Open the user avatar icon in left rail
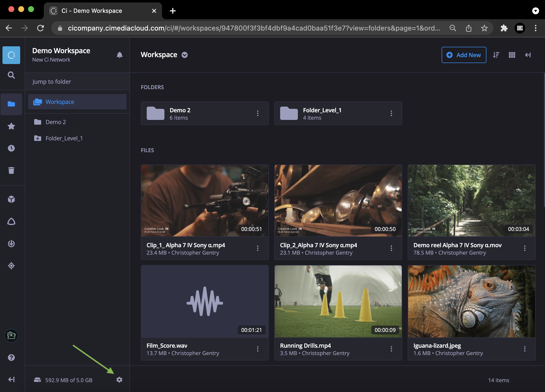545x392 pixels. click(x=11, y=335)
